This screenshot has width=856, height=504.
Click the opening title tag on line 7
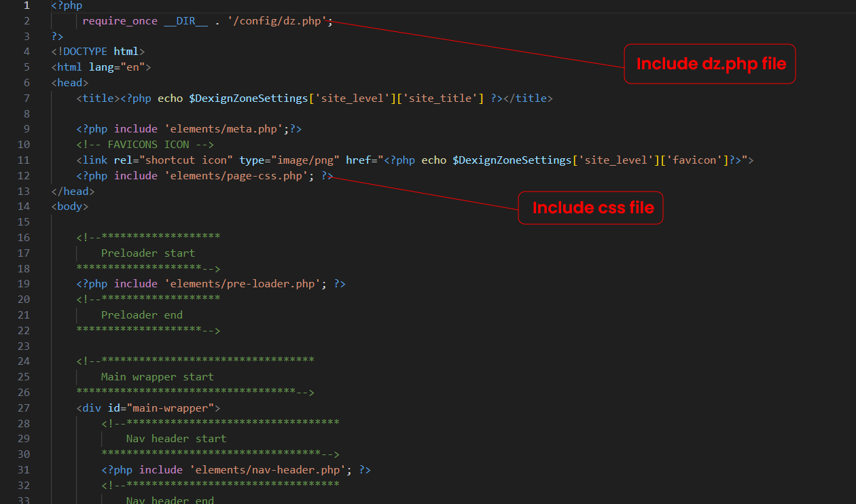point(98,98)
